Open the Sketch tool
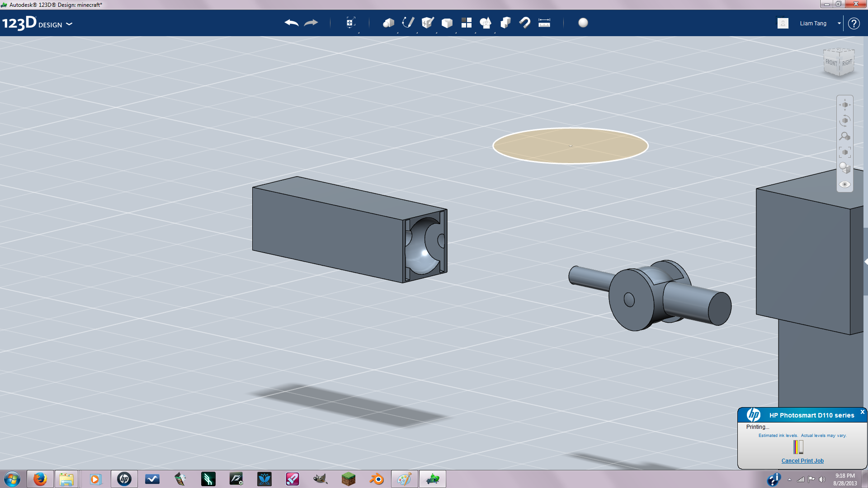Viewport: 868px width, 488px height. [x=408, y=23]
